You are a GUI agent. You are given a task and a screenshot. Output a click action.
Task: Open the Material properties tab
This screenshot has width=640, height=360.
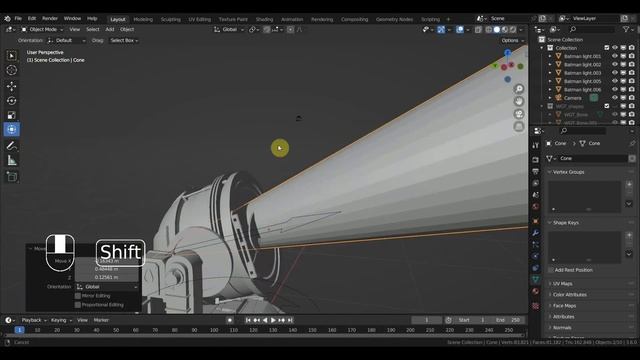click(536, 291)
